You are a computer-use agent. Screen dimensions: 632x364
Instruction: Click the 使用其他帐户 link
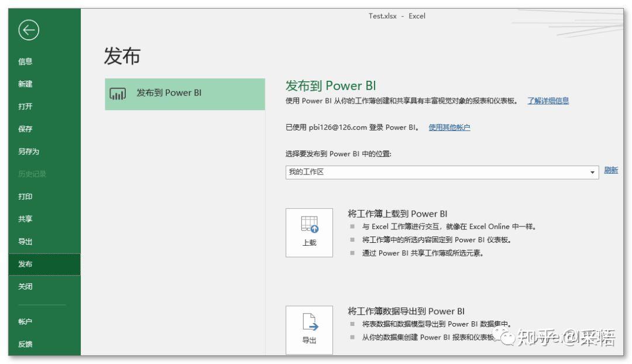pyautogui.click(x=449, y=128)
